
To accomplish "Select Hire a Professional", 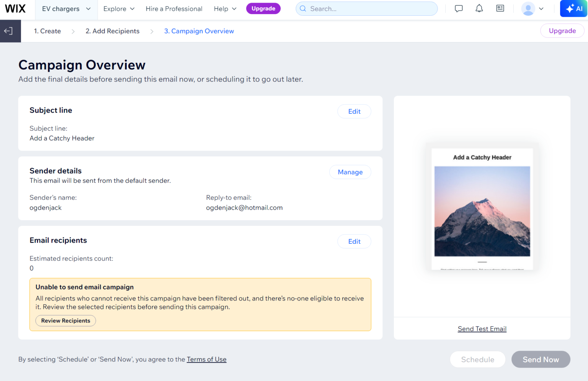I will 174,8.
